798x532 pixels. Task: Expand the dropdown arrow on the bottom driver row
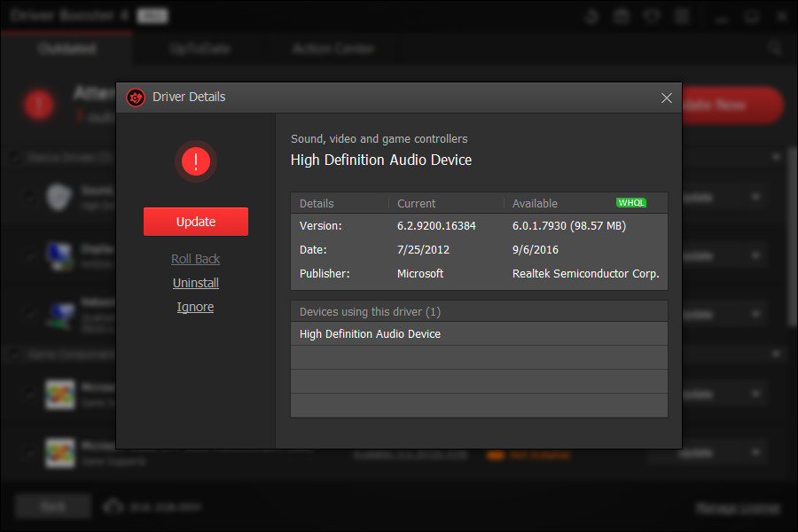[755, 452]
